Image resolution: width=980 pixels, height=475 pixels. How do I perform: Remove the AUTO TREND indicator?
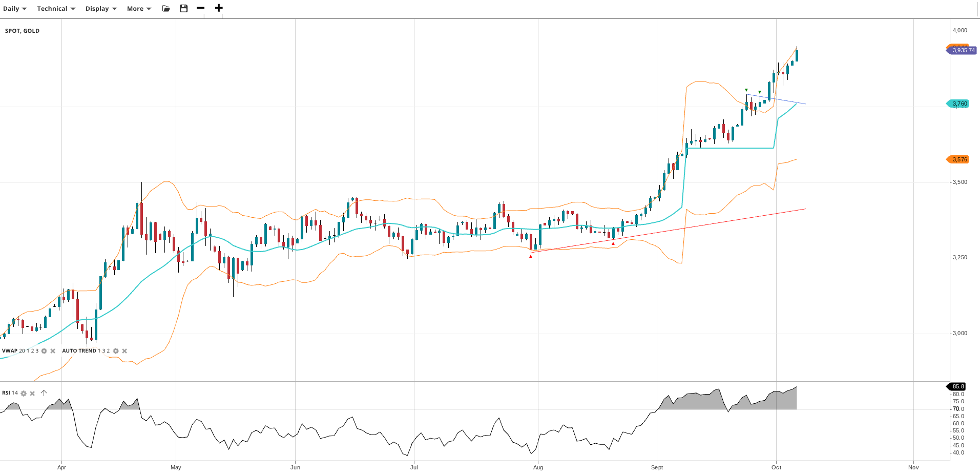124,351
